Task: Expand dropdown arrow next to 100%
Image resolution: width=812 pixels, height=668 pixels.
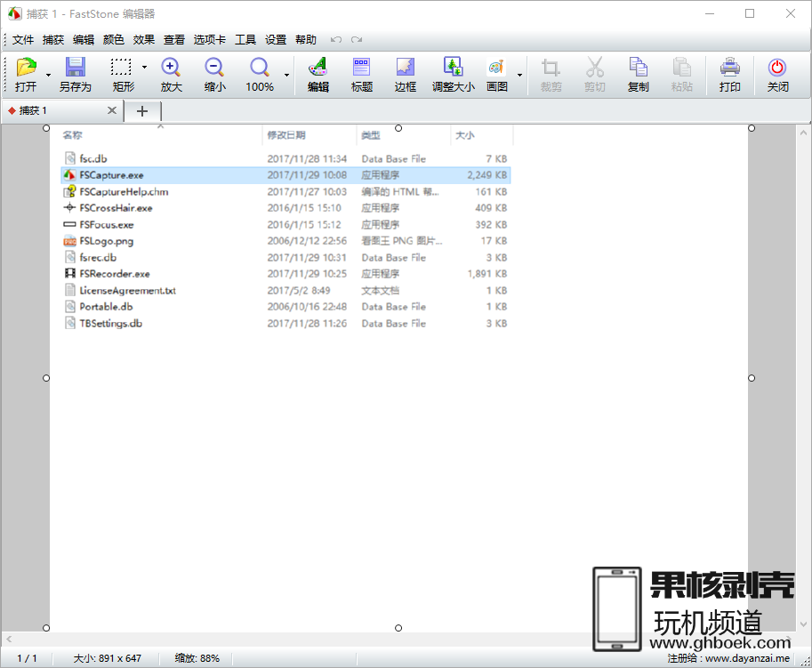Action: pos(287,75)
